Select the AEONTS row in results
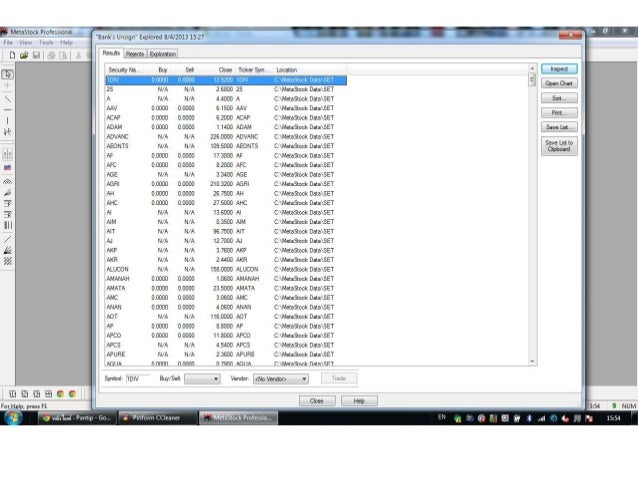Image resolution: width=638 pixels, height=479 pixels. point(226,146)
